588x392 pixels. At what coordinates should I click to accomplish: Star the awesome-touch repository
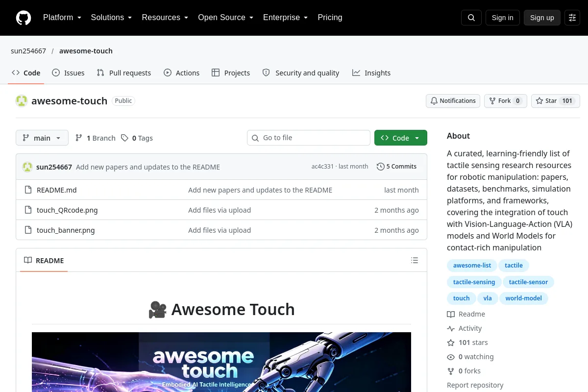[556, 101]
